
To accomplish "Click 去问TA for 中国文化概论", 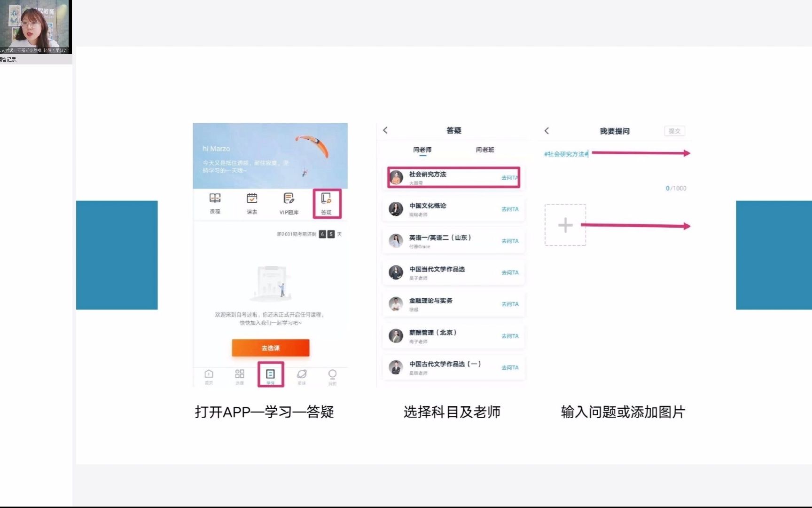I will click(x=510, y=209).
